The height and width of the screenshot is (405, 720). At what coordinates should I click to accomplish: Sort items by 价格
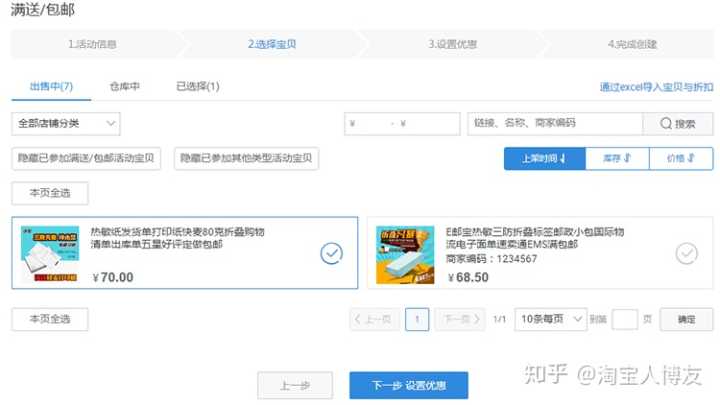681,158
